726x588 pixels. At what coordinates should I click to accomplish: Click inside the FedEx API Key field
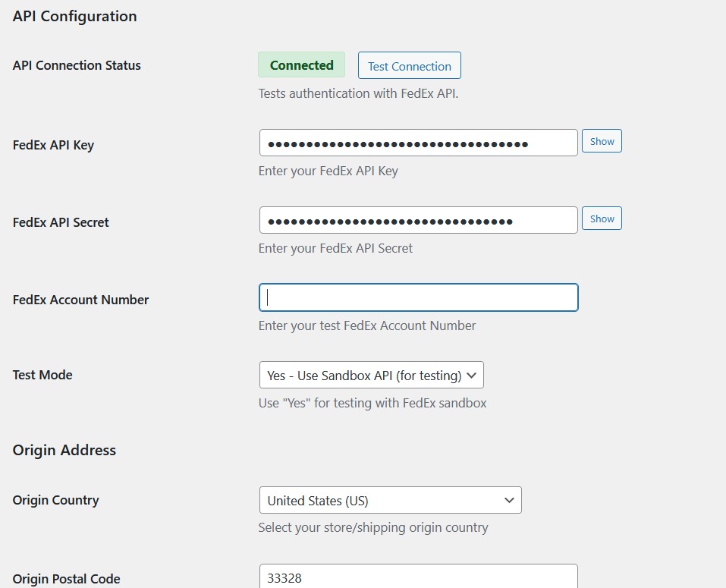click(x=417, y=141)
